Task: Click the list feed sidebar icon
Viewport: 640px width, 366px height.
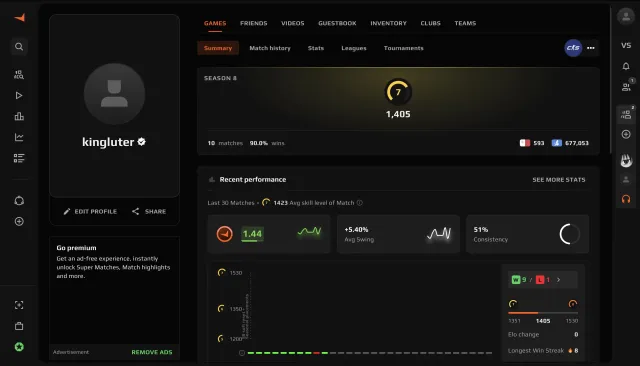Action: click(x=19, y=158)
